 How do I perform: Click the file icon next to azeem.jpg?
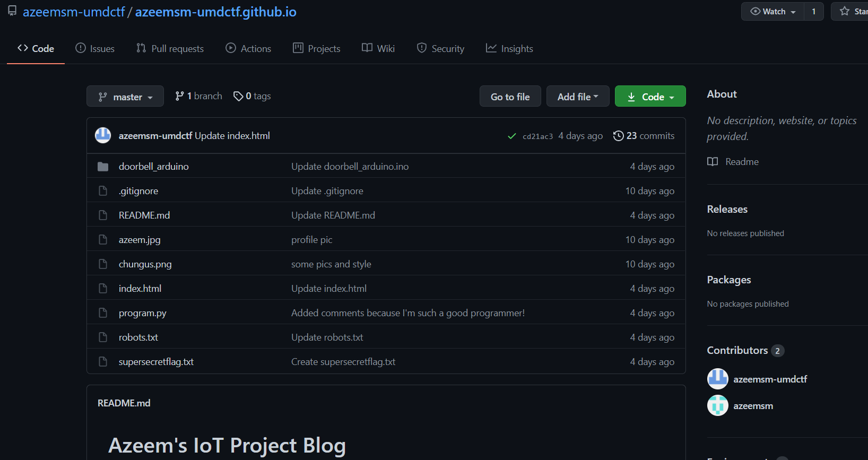click(103, 240)
